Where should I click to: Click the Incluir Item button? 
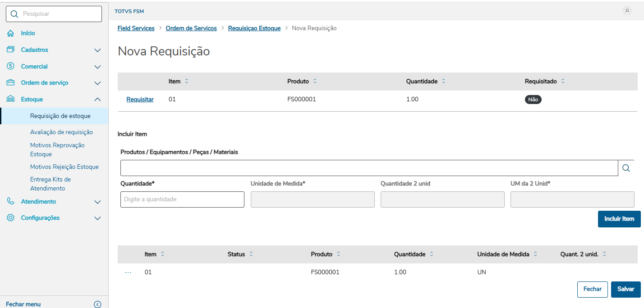point(619,219)
